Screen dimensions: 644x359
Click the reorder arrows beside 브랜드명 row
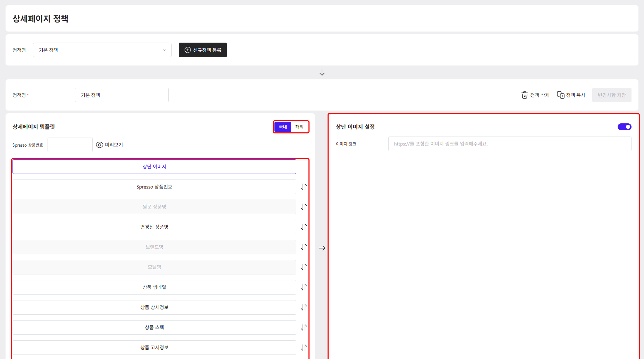point(304,247)
